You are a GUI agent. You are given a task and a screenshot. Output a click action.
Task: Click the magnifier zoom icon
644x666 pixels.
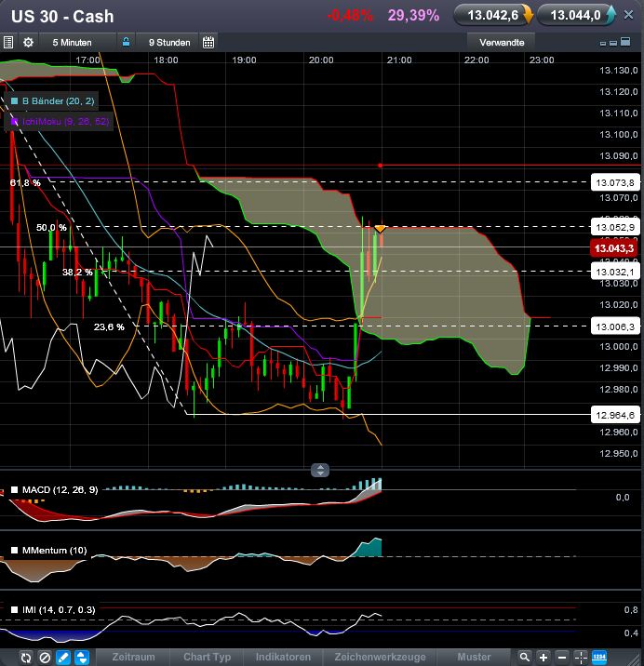(x=526, y=657)
